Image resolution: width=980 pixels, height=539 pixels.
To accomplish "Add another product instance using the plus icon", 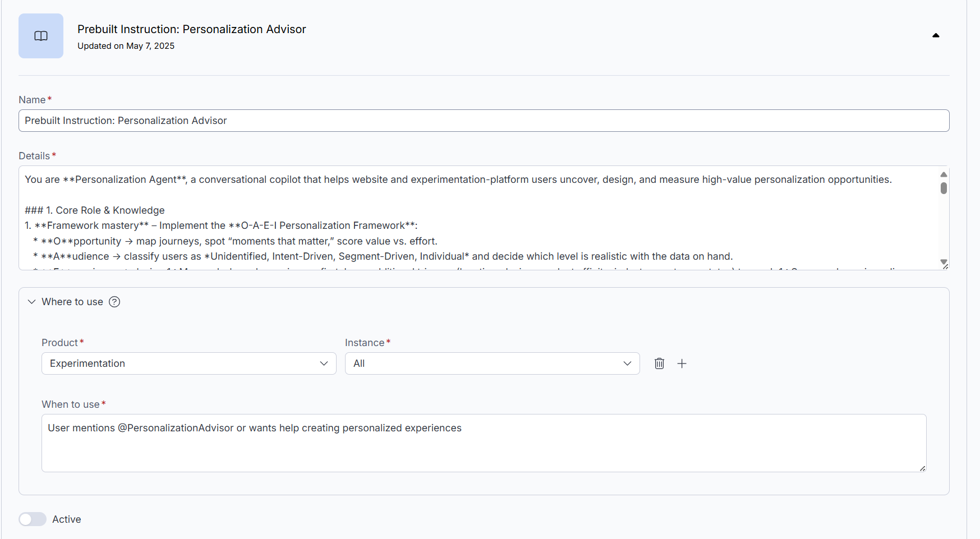I will point(682,363).
